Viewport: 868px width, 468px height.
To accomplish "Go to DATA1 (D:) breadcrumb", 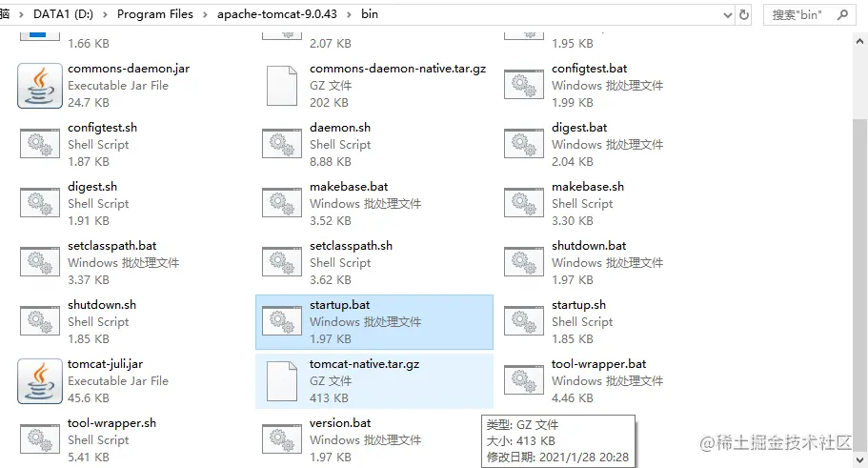I will [x=63, y=14].
